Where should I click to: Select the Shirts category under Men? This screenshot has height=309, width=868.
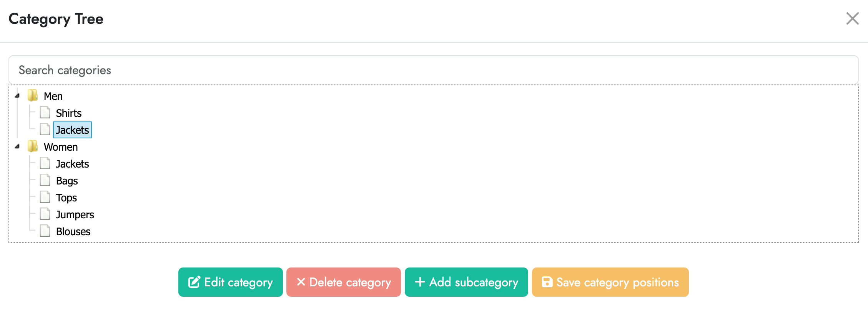pos(69,113)
